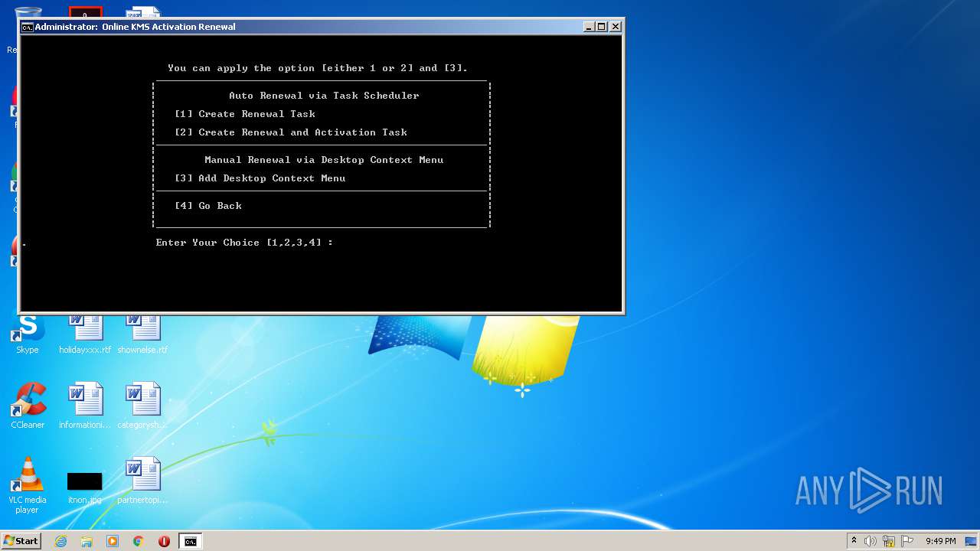Click the 9:49 PM taskbar clock
This screenshot has height=551, width=980.
pyautogui.click(x=940, y=541)
